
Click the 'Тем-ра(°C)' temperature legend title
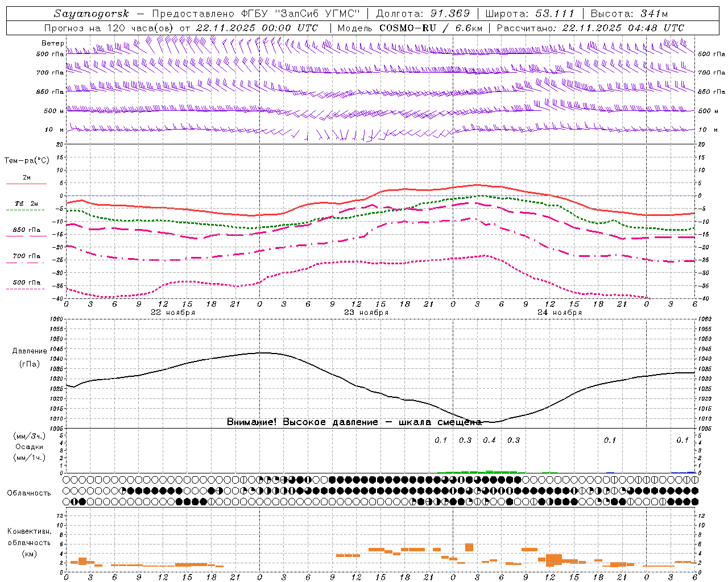[27, 161]
